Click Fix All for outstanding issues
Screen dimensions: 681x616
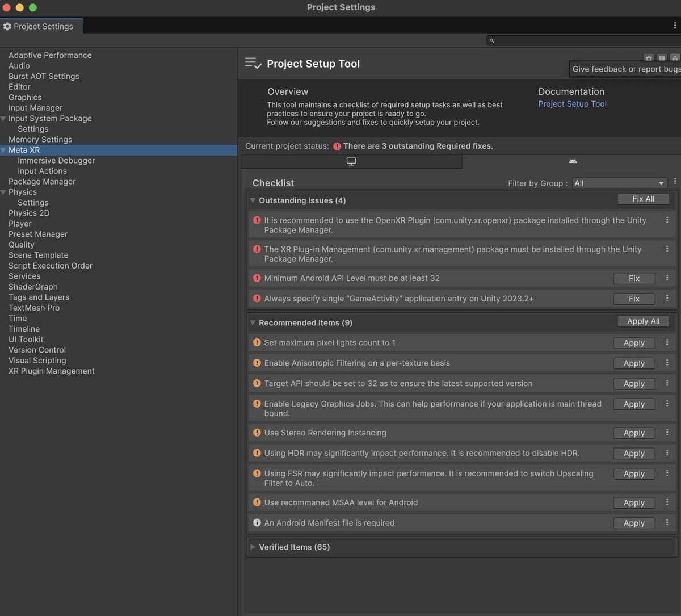tap(644, 199)
